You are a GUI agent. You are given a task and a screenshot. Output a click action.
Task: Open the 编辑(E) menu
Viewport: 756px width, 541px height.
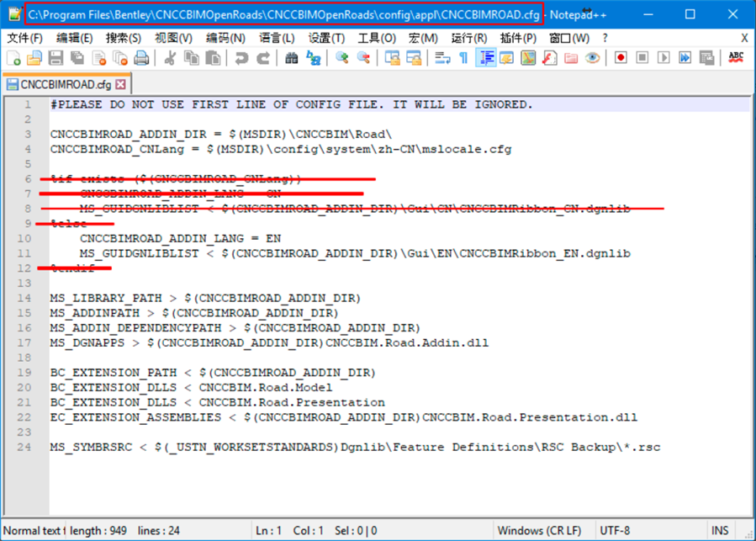[x=74, y=38]
